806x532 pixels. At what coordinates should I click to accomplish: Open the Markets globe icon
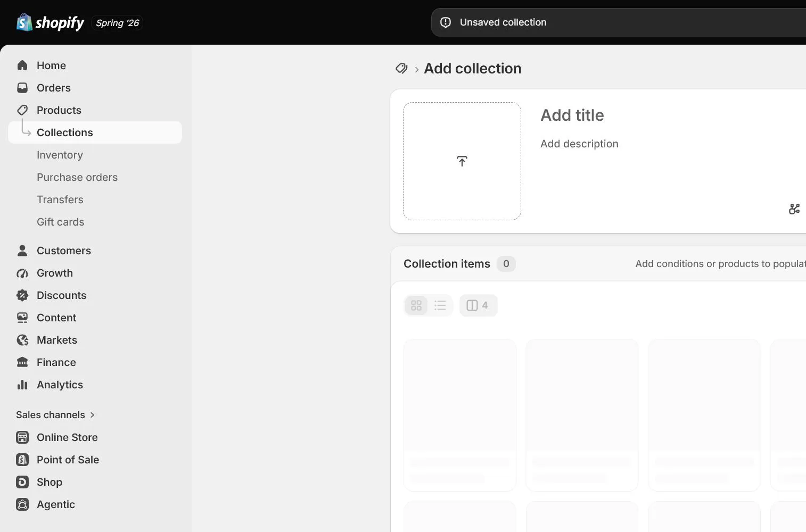(x=22, y=340)
